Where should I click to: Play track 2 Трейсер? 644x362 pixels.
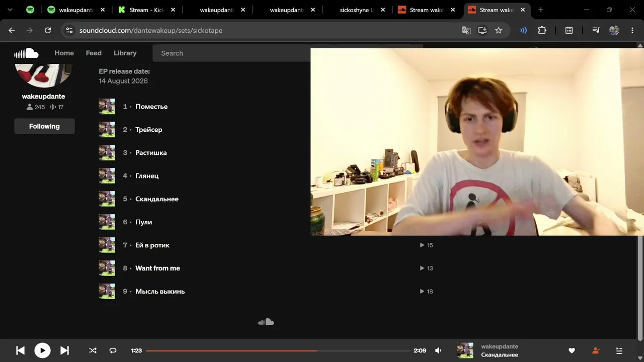pos(149,130)
